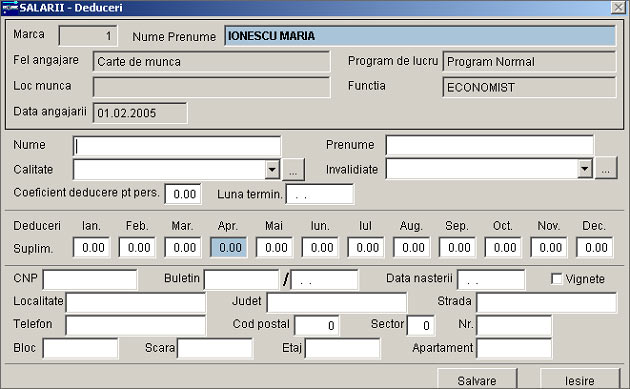The height and width of the screenshot is (389, 630).
Task: Click the Etaj input field
Action: (x=342, y=348)
